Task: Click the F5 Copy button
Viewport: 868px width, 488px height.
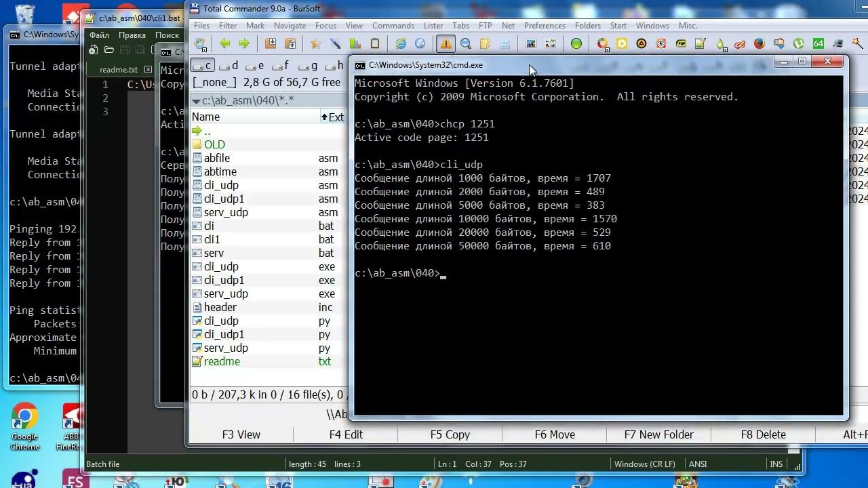Action: click(x=450, y=434)
